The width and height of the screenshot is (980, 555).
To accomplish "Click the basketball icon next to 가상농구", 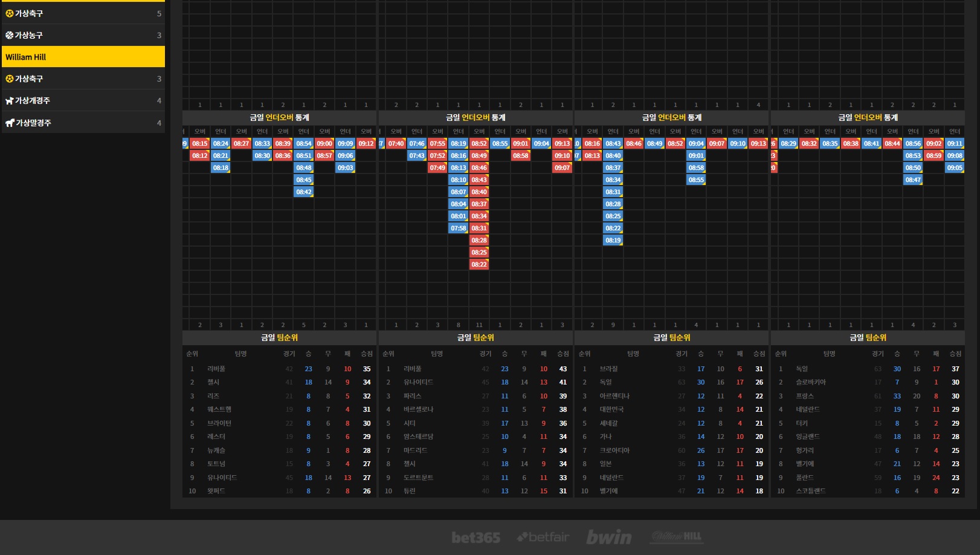I will point(9,35).
